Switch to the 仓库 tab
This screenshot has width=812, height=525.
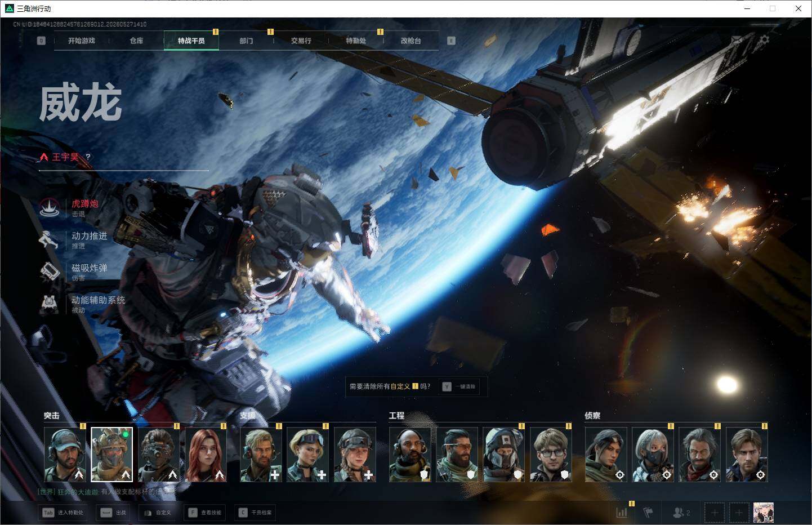(136, 41)
